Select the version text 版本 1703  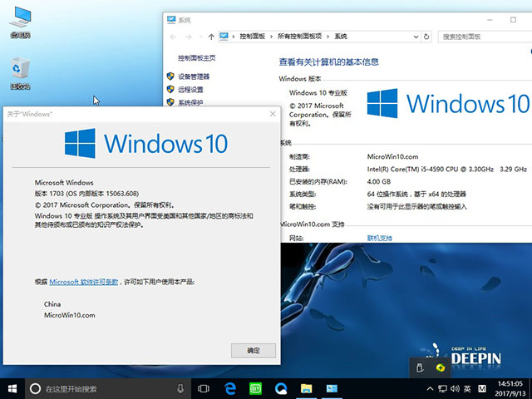tap(49, 194)
